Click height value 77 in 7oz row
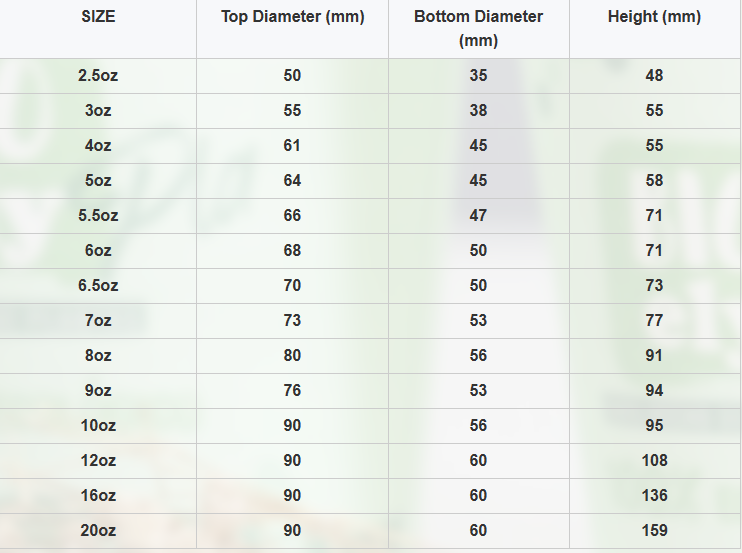Screen dimensions: 742x553 coord(654,321)
